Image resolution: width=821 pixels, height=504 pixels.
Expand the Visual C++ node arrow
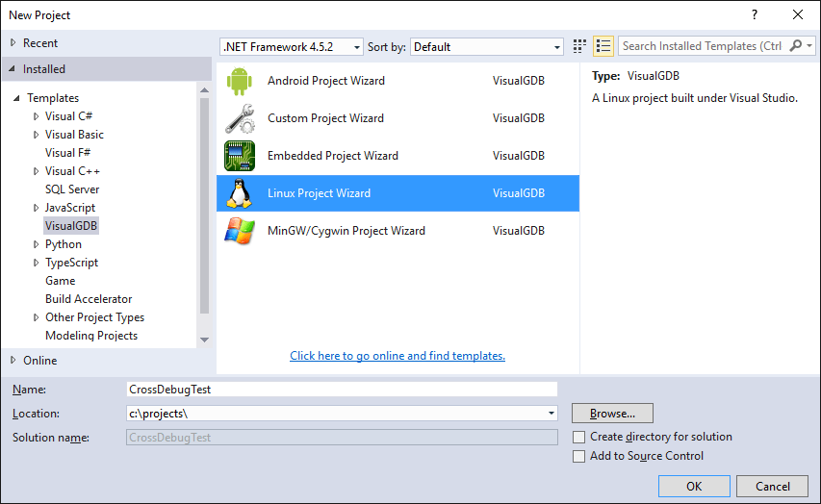(36, 171)
